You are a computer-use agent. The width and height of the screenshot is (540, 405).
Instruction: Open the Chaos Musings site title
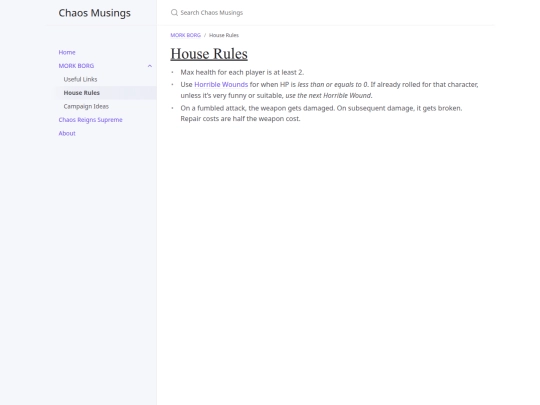click(94, 13)
